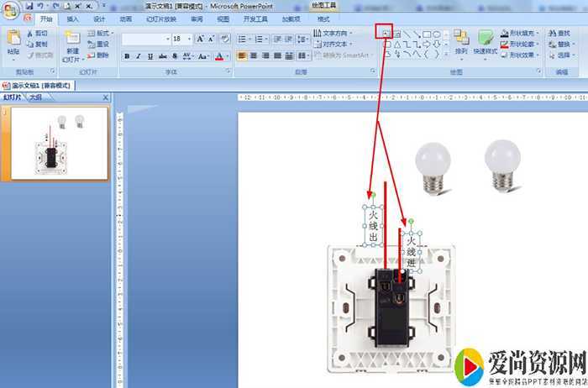The height and width of the screenshot is (388, 588).
Task: Open the Quick Styles gallery
Action: coord(485,42)
